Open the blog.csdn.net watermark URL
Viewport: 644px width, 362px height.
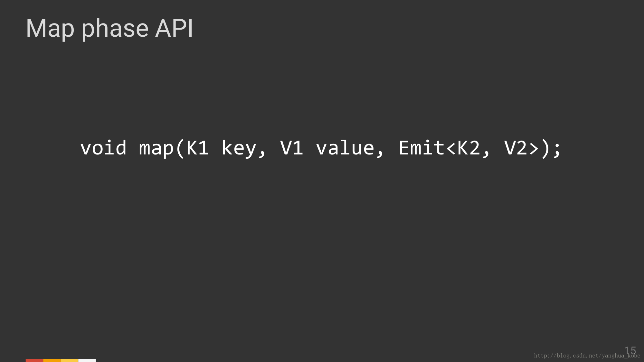[x=587, y=356]
